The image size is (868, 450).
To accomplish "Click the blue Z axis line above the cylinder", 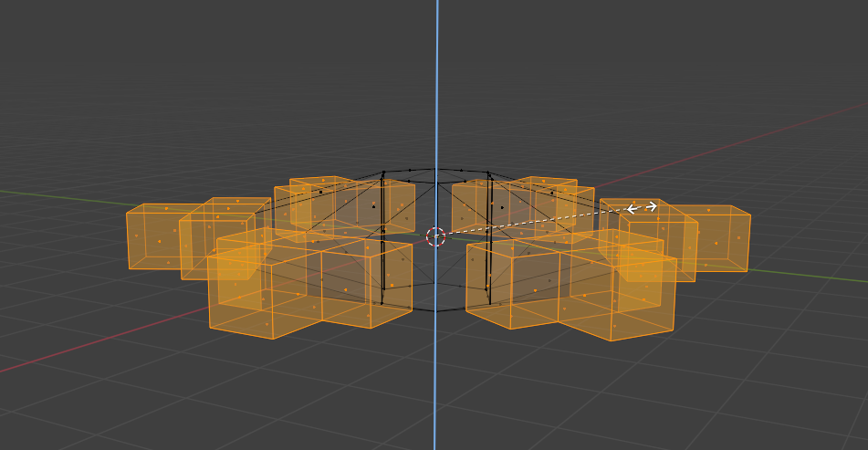I will coord(436,82).
